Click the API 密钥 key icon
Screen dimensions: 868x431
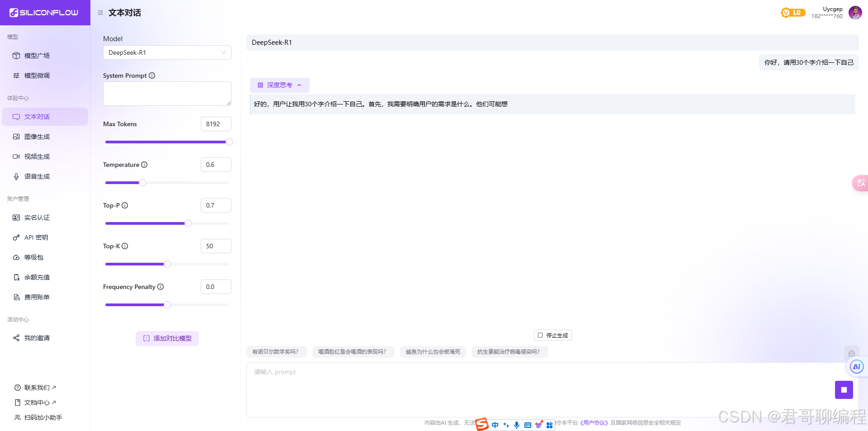pos(16,237)
